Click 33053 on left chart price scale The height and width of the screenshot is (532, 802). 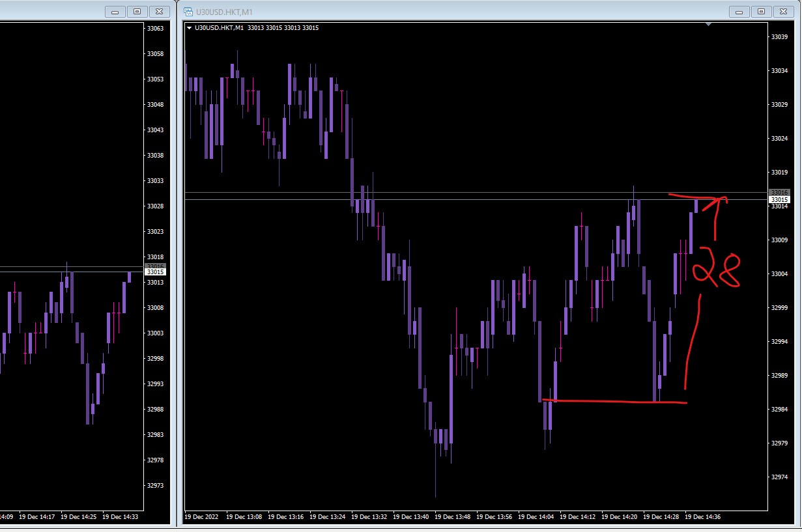coord(156,79)
